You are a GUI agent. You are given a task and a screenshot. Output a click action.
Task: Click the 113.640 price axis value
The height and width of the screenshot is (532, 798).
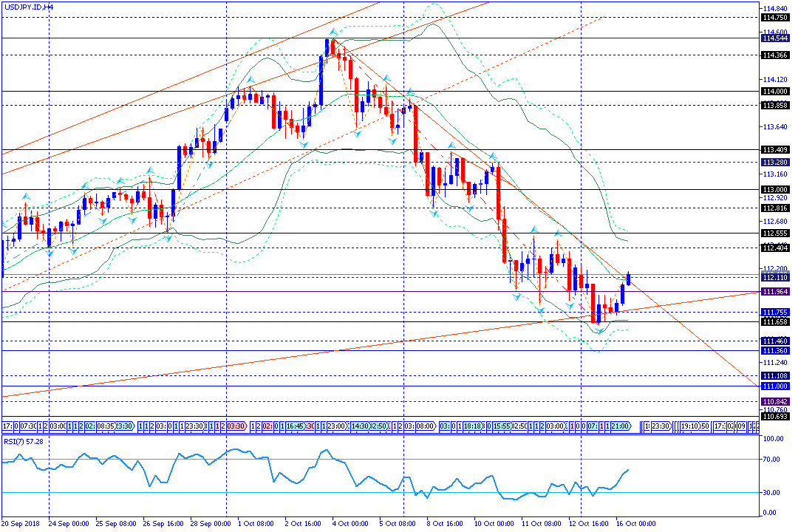pyautogui.click(x=776, y=127)
